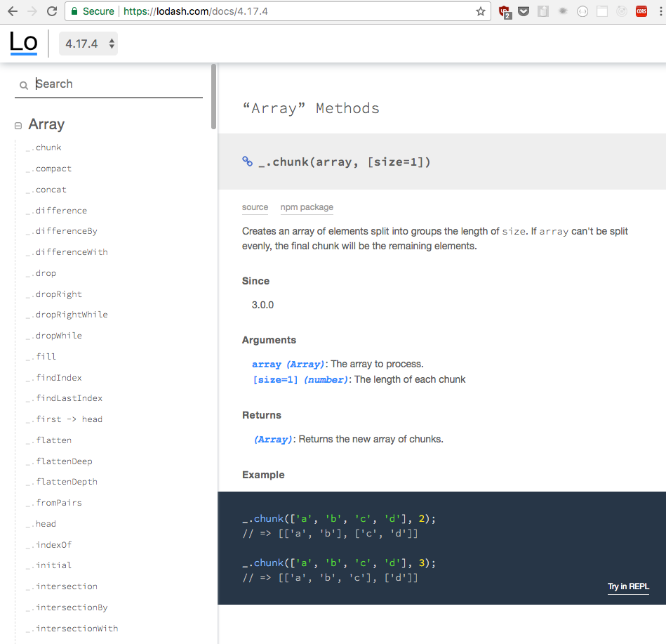The height and width of the screenshot is (644, 666).
Task: Select _.indexOf in the sidebar
Action: [x=48, y=544]
